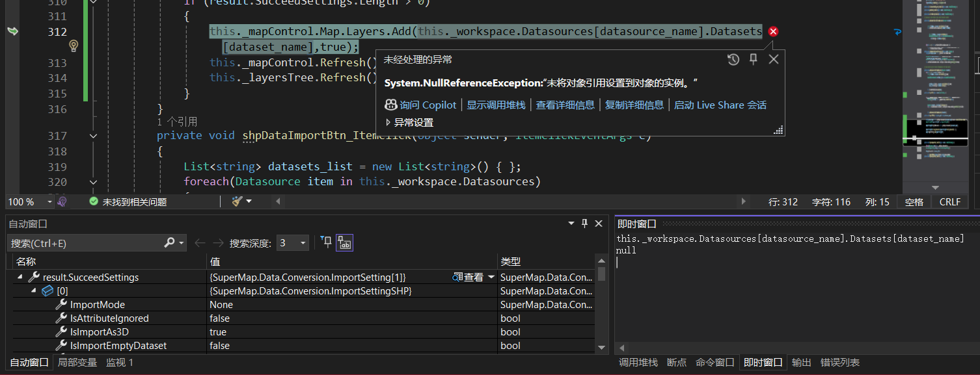The image size is (980, 375).
Task: Select the ImportMode row
Action: click(x=303, y=305)
